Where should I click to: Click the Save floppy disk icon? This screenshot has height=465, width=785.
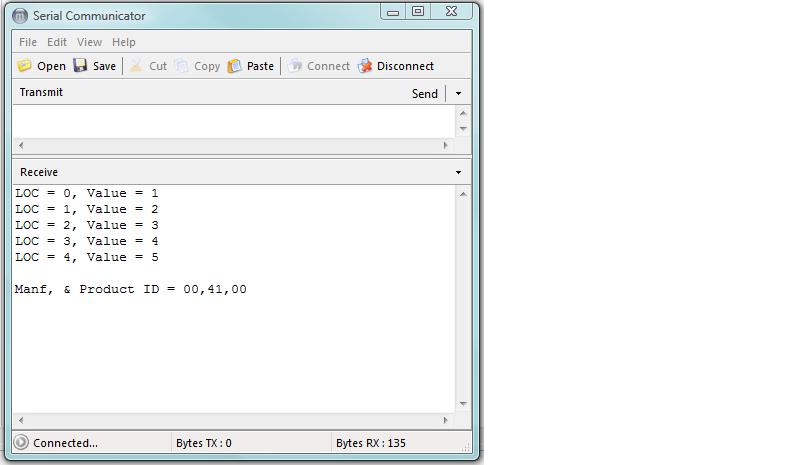click(80, 66)
